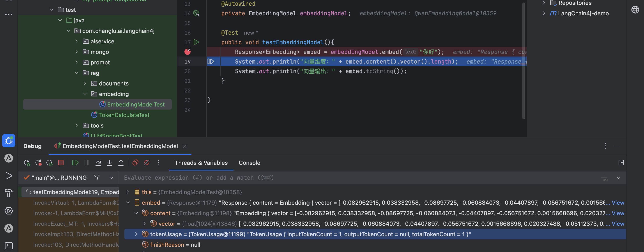
Task: Rerun EmbeddingModelTest debug icon
Action: (27, 163)
